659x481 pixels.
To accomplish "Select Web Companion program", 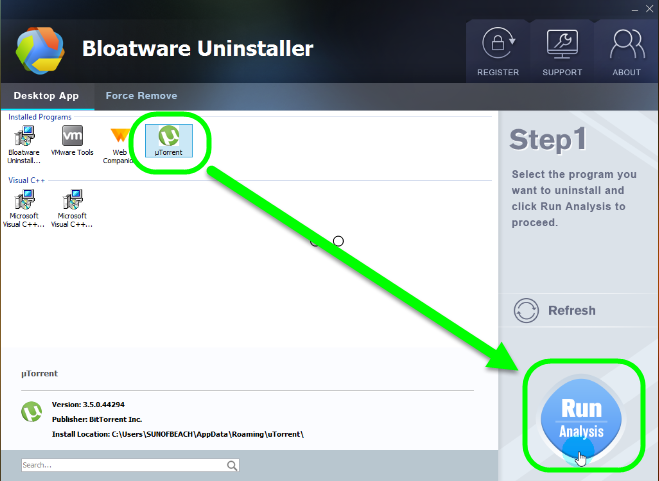I will [119, 145].
